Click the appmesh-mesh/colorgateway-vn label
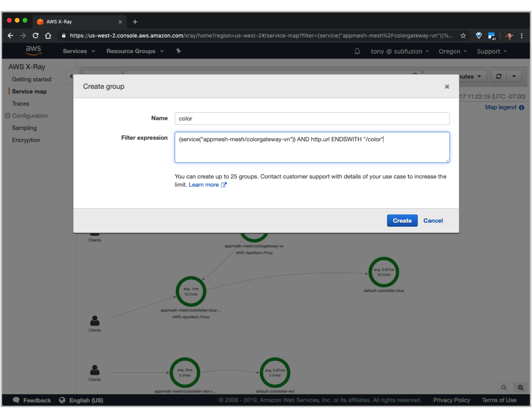This screenshot has height=418, width=532. [x=254, y=246]
